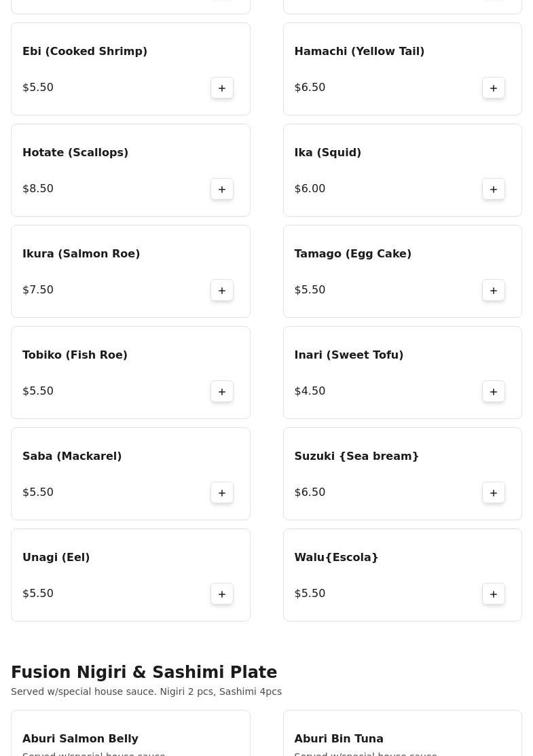This screenshot has width=533, height=756.
Task: Add Suzuki sea bream to cart
Action: [494, 493]
